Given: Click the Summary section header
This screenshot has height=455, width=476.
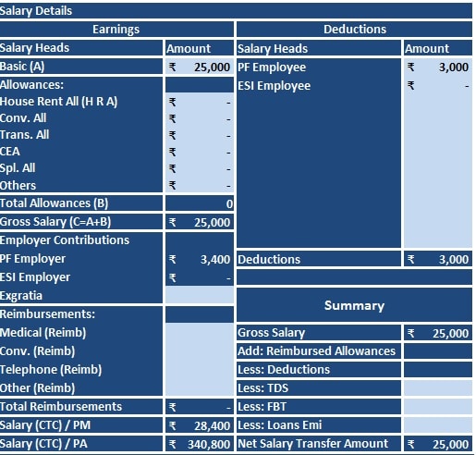Looking at the screenshot, I should point(354,305).
